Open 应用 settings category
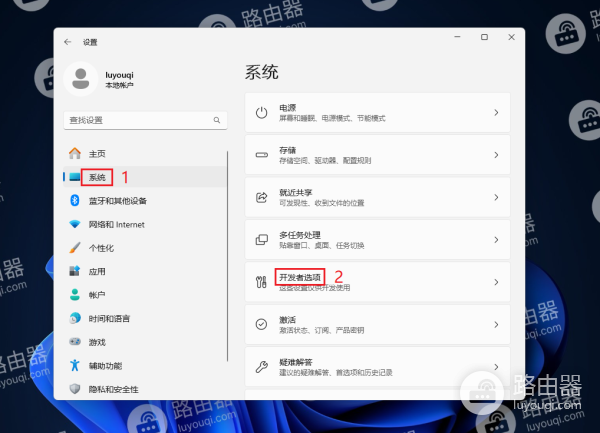 click(145, 271)
